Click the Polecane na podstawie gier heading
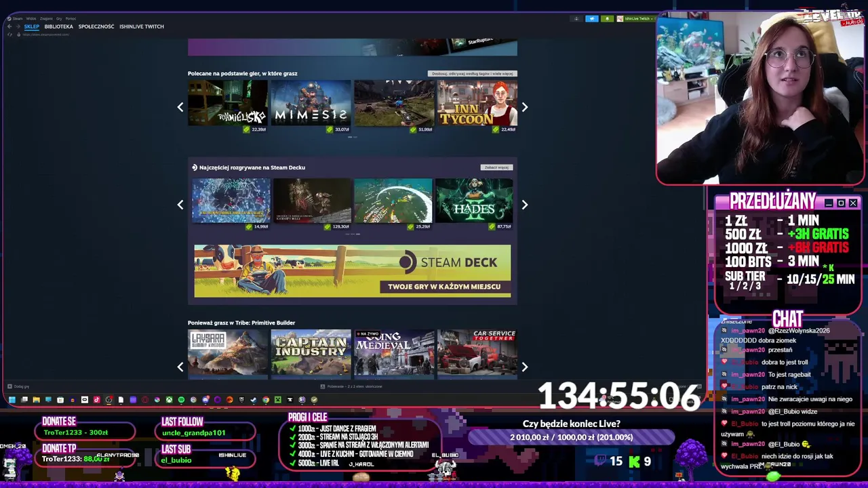This screenshot has width=868, height=488. click(243, 73)
